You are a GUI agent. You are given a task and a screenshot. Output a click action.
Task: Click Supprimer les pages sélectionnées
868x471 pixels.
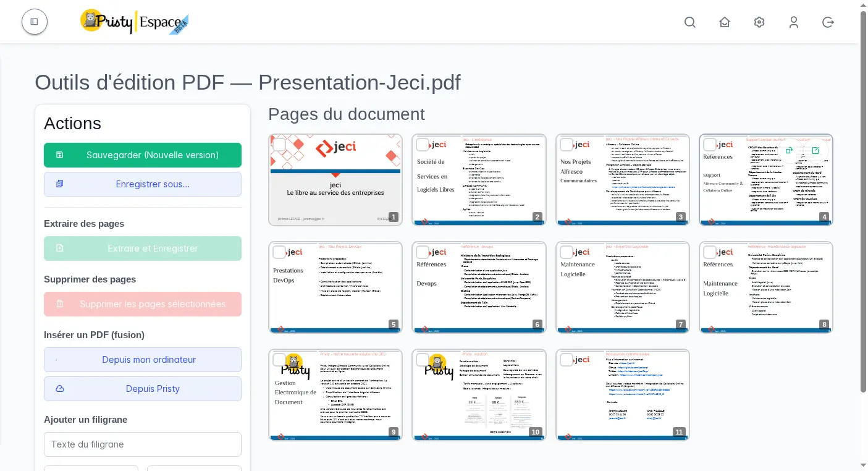pos(142,303)
